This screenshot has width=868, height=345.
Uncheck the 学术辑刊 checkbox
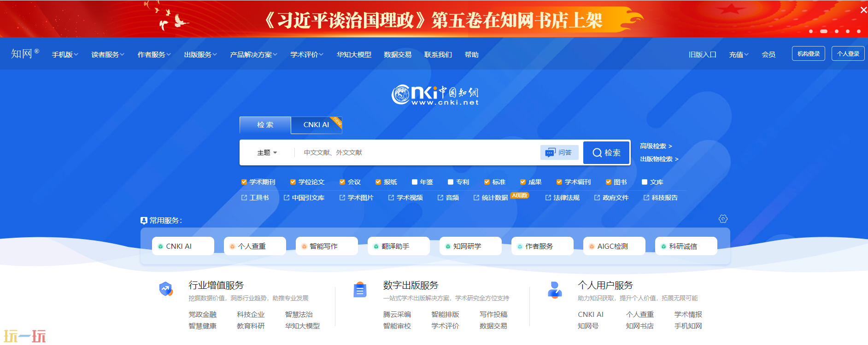559,182
